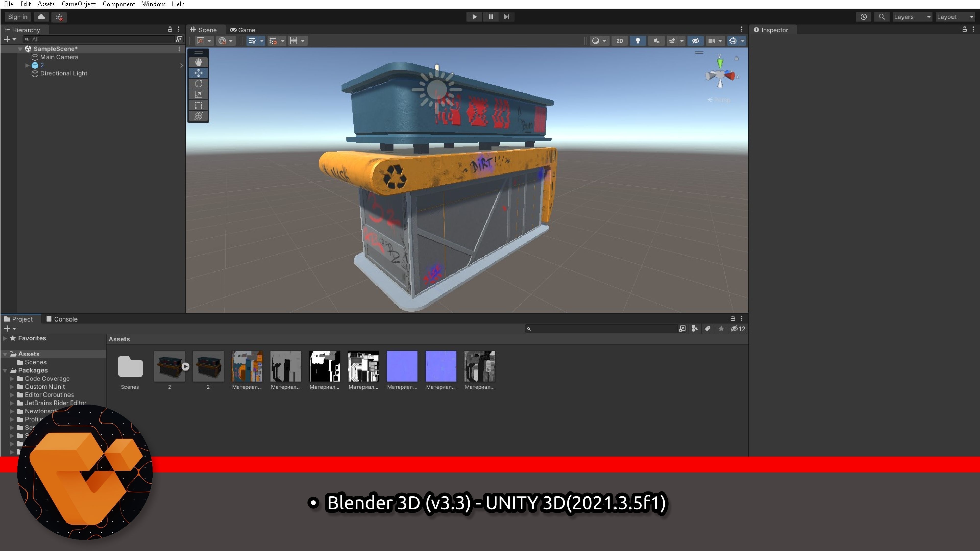980x551 pixels.
Task: Select the Rotate tool
Action: coord(198,83)
